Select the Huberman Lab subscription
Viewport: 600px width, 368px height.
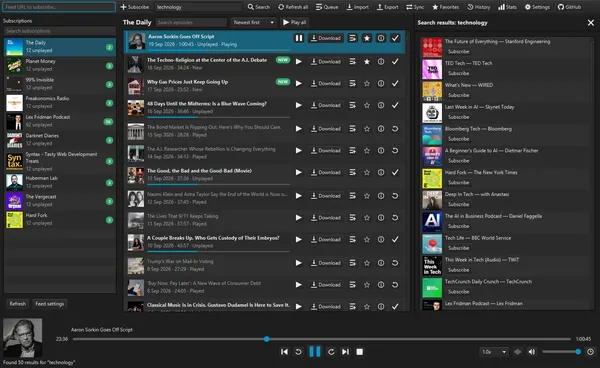[60, 182]
